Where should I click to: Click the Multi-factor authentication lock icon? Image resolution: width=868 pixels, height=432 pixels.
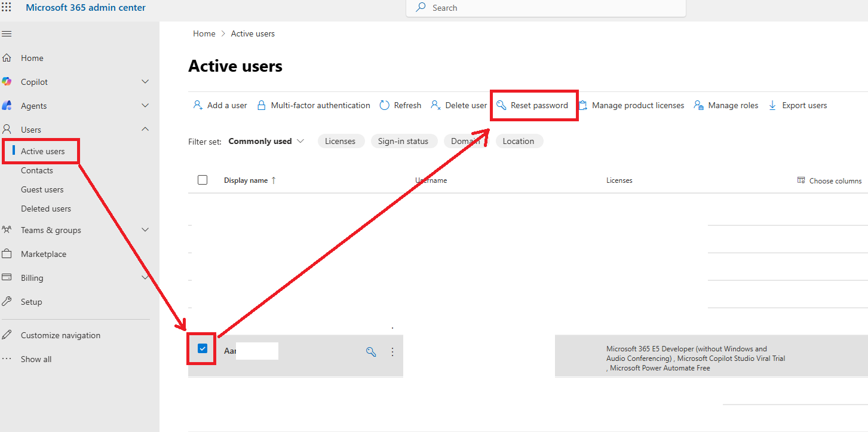261,105
